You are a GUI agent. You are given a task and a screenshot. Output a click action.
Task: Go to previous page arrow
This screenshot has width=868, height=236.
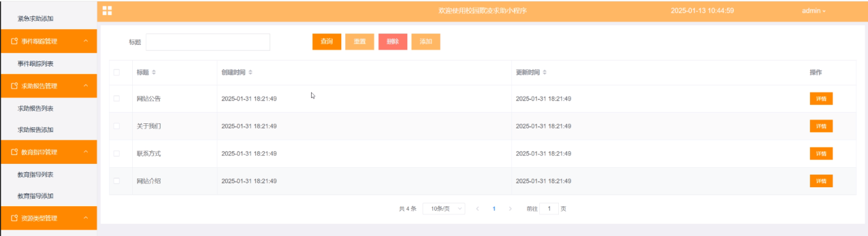click(x=477, y=208)
